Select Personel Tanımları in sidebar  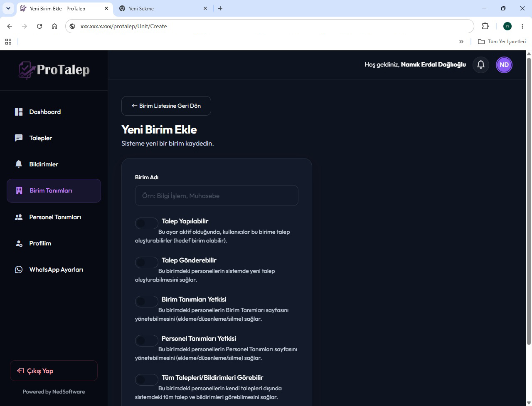point(54,217)
